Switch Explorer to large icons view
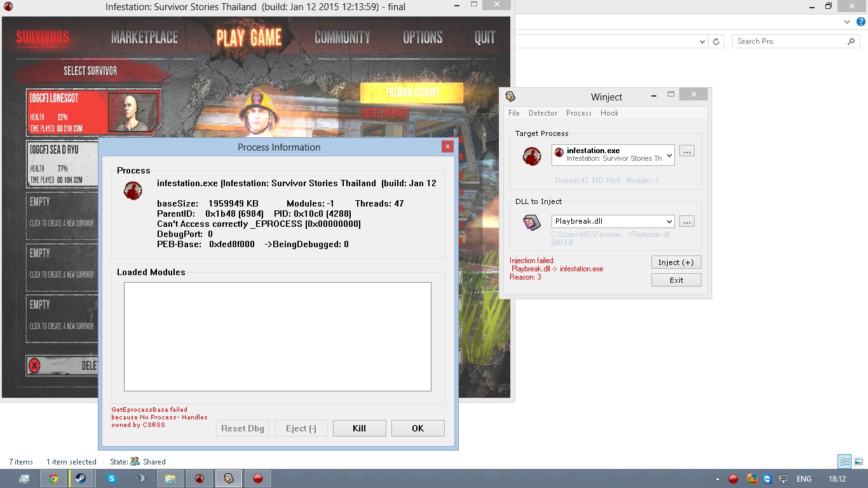The height and width of the screenshot is (488, 868). click(x=858, y=462)
